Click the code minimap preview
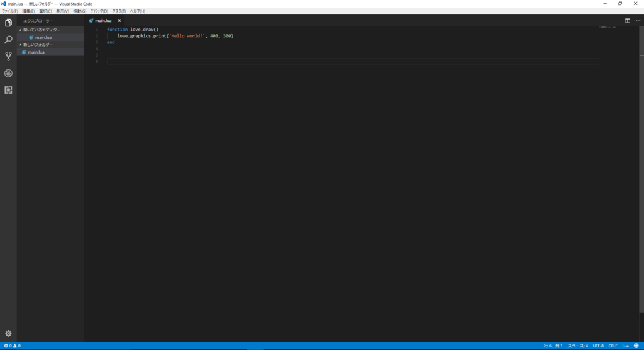 tap(607, 27)
